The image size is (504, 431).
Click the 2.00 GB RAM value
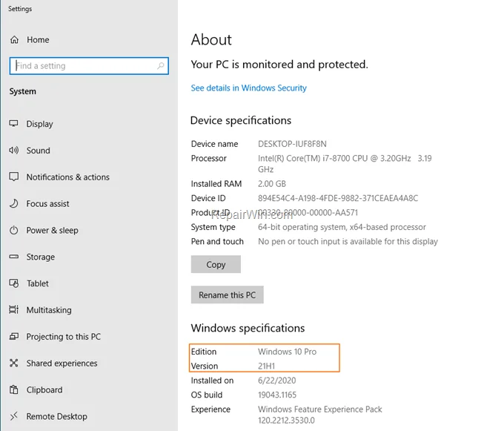[x=271, y=184]
